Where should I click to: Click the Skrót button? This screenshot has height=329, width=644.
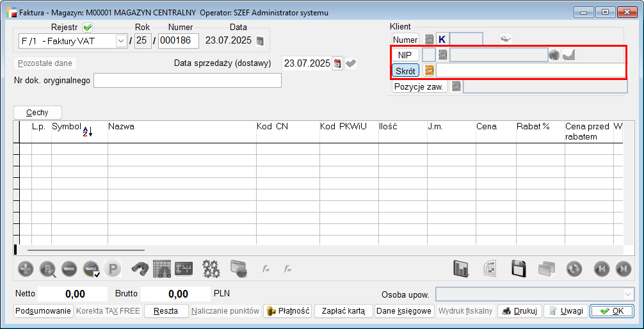[405, 70]
